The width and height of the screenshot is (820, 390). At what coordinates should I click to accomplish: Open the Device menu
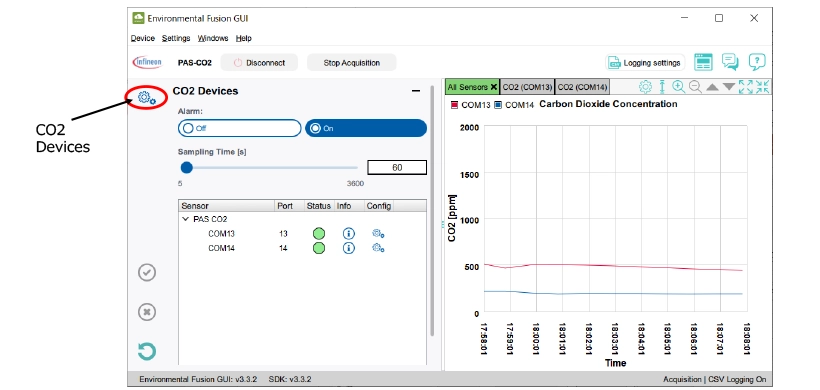143,38
